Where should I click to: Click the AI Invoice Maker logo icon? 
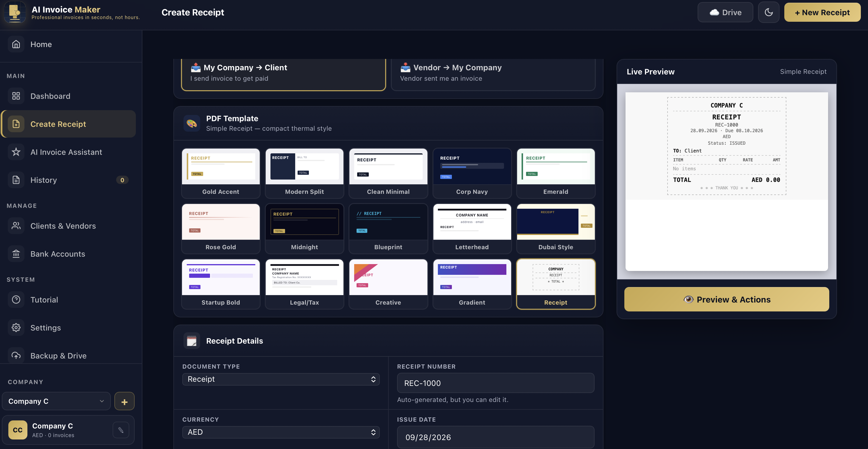point(15,13)
